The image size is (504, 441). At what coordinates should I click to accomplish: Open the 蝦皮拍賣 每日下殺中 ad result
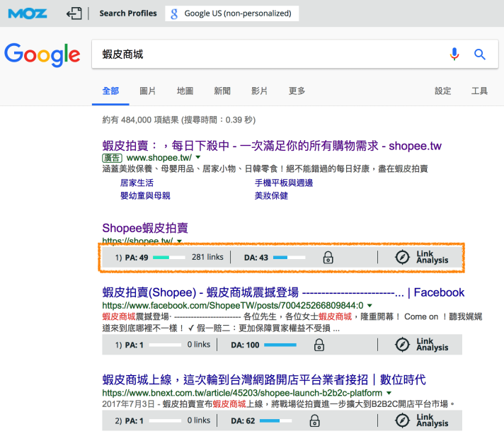[x=272, y=146]
